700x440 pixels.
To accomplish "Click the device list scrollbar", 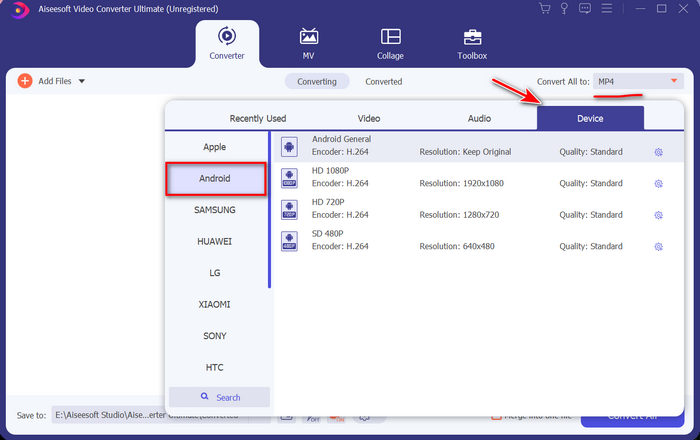I will point(269,210).
